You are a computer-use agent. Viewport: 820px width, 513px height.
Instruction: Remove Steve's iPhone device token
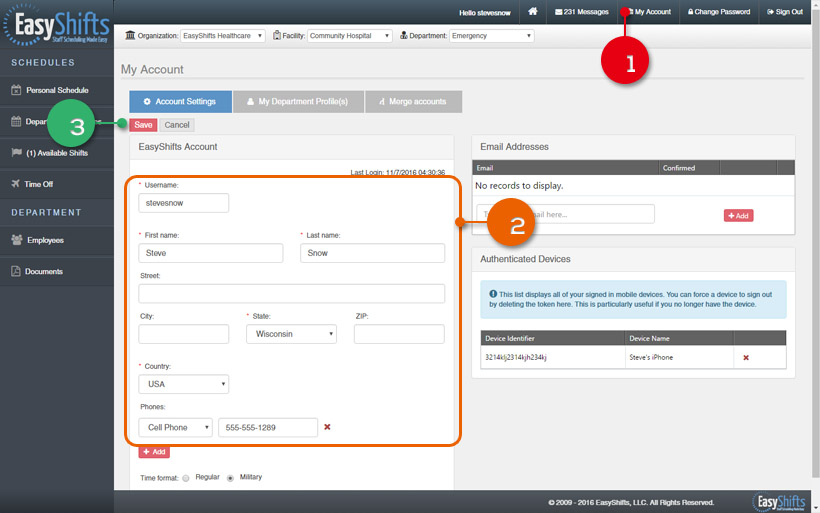tap(746, 358)
